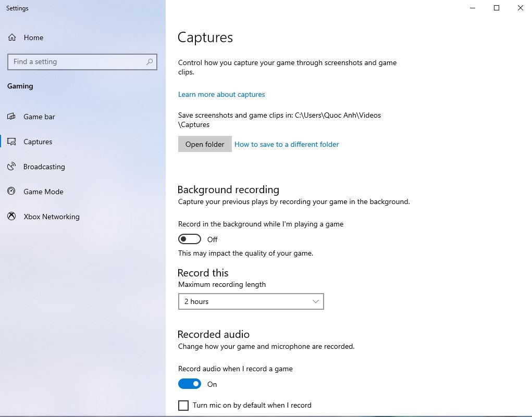This screenshot has height=417, width=532.
Task: Click the search magnifier icon
Action: [x=150, y=62]
